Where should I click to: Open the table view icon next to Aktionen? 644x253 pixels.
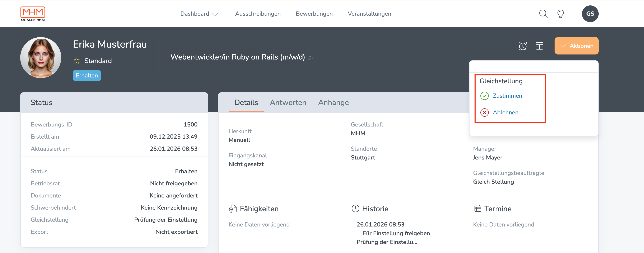pyautogui.click(x=540, y=46)
